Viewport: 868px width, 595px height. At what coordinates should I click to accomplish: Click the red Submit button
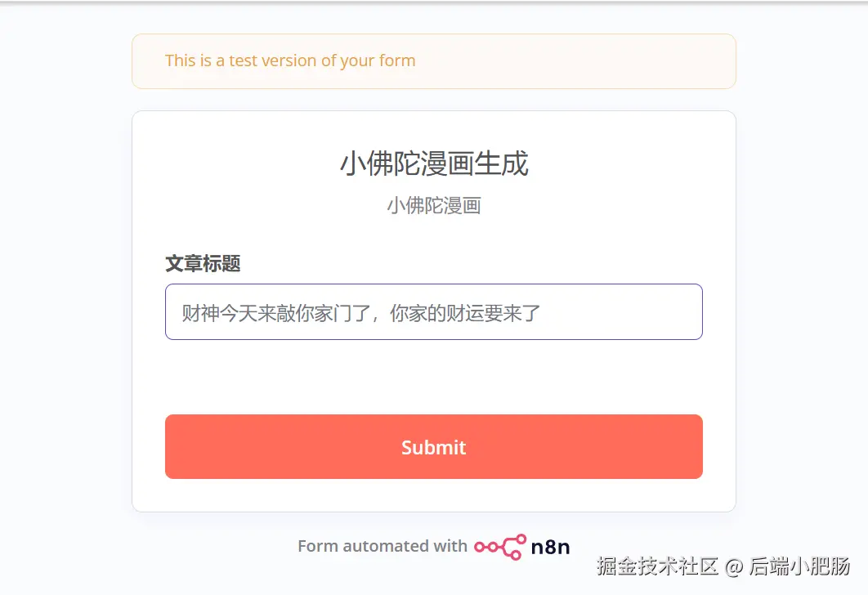point(433,446)
